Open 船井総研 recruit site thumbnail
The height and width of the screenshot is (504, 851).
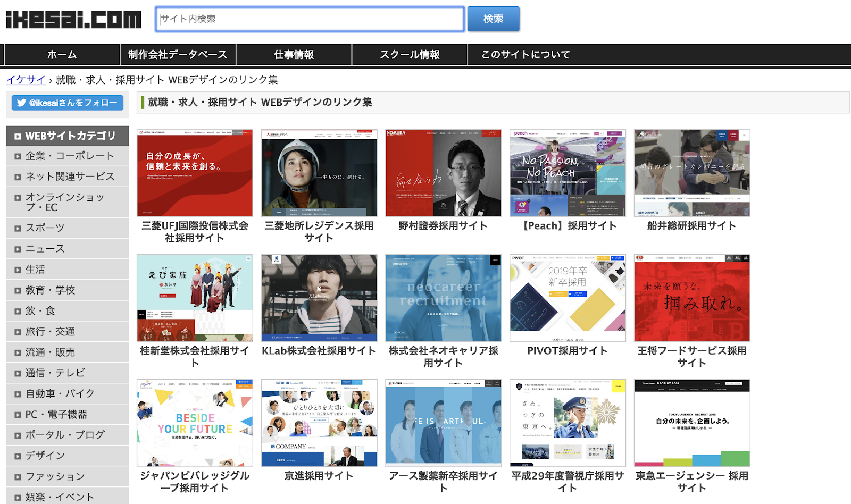tap(692, 173)
